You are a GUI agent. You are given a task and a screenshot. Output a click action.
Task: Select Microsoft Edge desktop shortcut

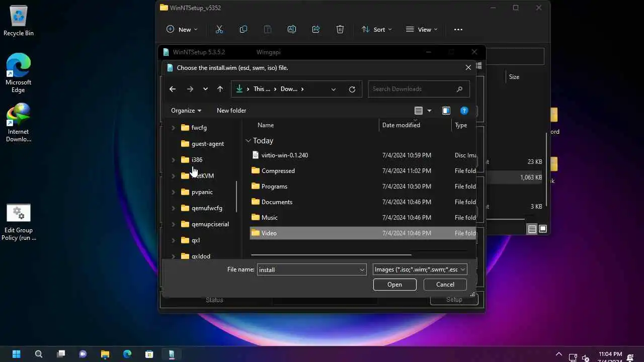tap(19, 73)
